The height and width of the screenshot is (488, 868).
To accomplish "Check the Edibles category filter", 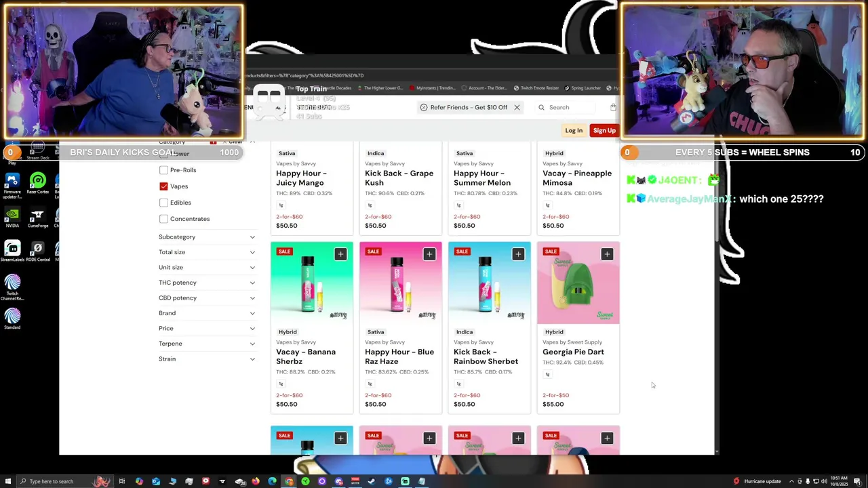I will click(x=163, y=203).
